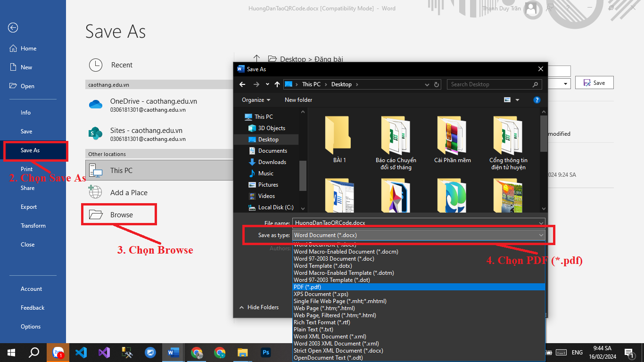This screenshot has width=644, height=362.
Task: Switch to Photoshop in the taskbar
Action: 265,353
